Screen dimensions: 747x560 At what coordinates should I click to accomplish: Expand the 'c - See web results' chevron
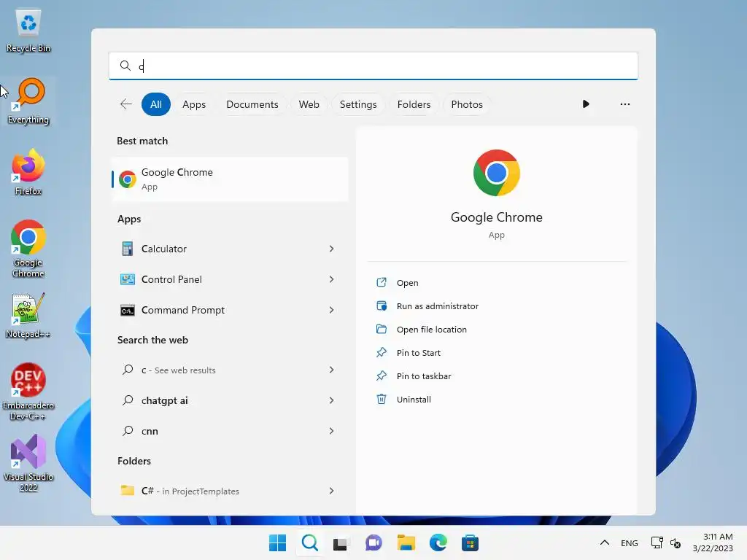click(332, 370)
